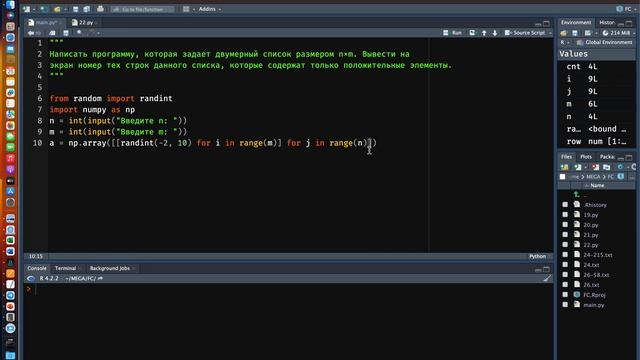Open the R language selector dropdown
Screen dimensions: 640x360
point(564,42)
